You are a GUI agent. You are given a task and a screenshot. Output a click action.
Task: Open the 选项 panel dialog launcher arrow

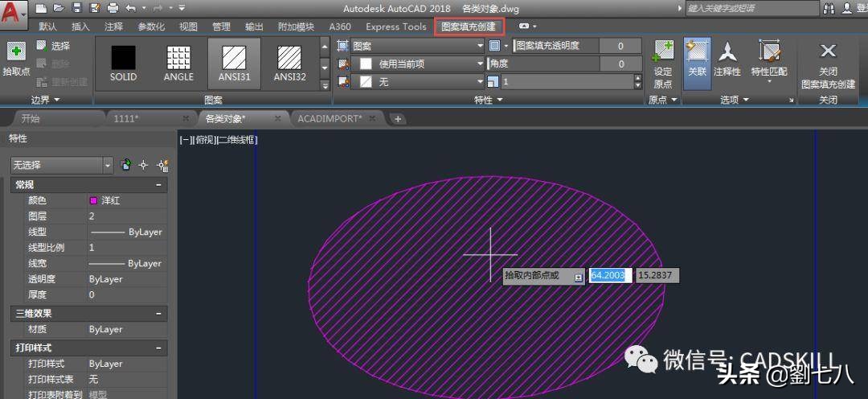(x=792, y=101)
